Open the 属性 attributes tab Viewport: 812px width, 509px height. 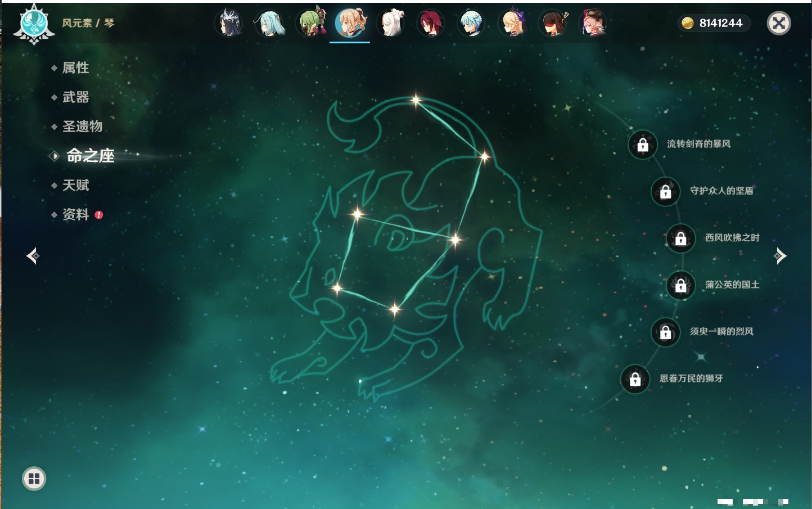pyautogui.click(x=75, y=68)
